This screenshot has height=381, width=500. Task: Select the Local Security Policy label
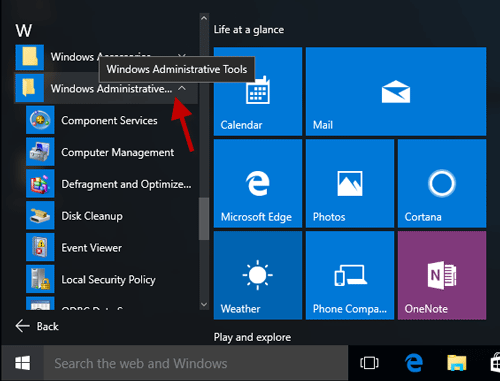(x=108, y=280)
